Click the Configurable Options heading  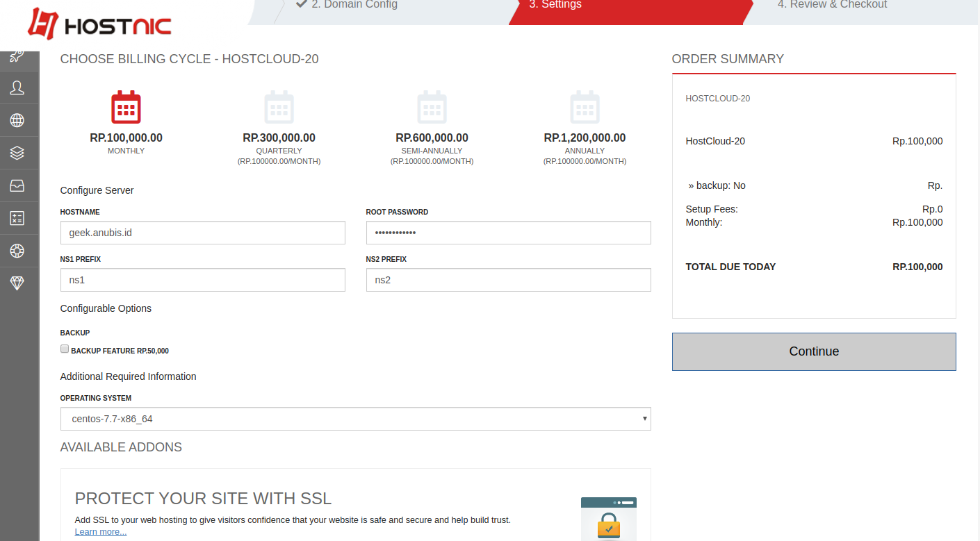pyautogui.click(x=106, y=308)
